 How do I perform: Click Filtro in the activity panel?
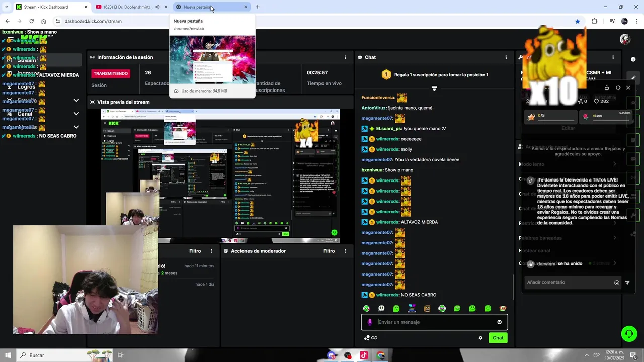click(x=195, y=251)
